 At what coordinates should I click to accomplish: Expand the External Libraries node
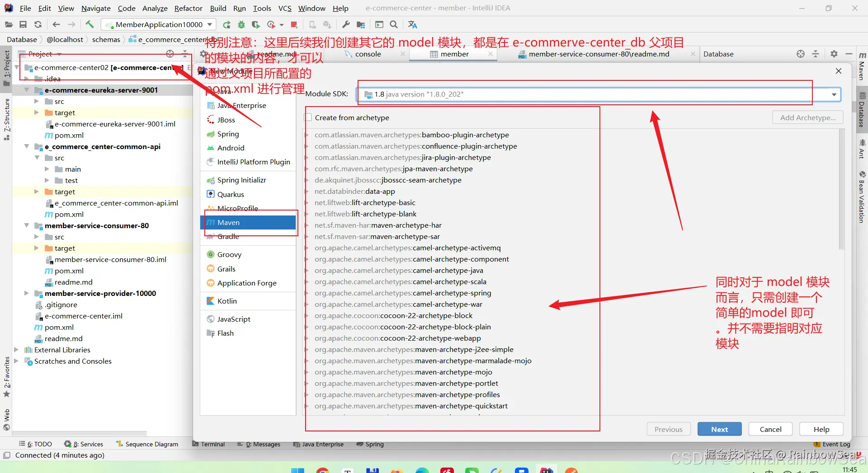pos(16,350)
